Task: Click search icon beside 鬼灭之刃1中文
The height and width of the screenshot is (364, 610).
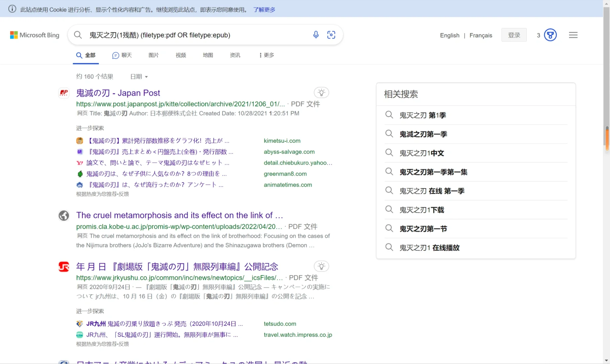Action: pos(389,153)
